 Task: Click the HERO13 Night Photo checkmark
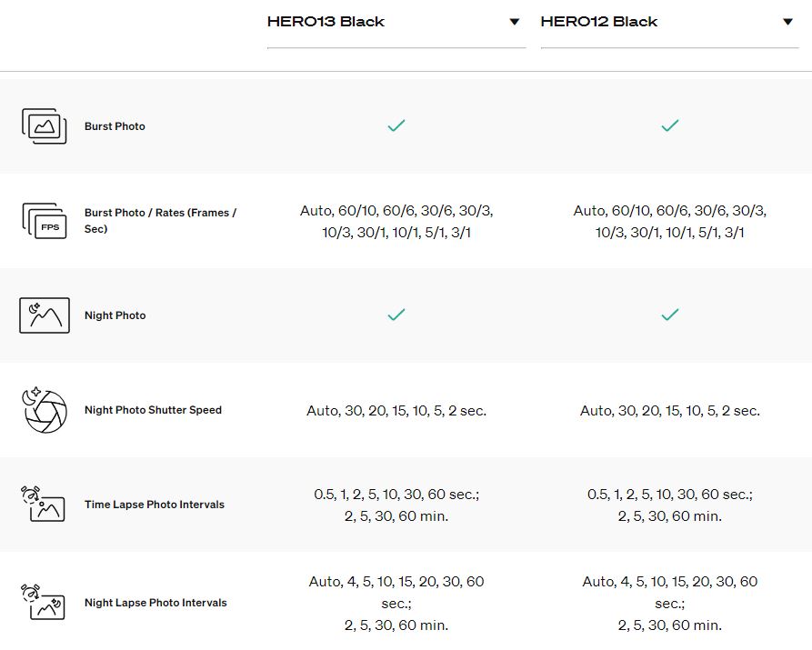coord(396,315)
